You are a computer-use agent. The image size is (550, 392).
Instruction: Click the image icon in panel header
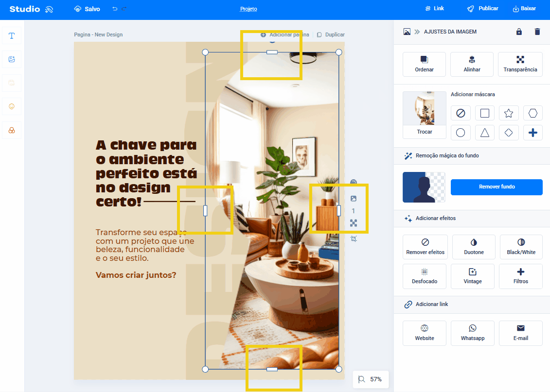pyautogui.click(x=407, y=32)
